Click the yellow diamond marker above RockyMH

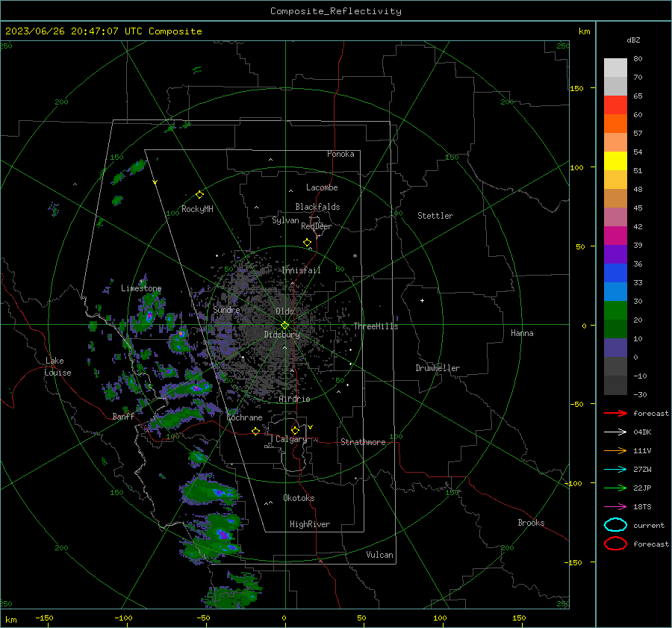tap(199, 195)
